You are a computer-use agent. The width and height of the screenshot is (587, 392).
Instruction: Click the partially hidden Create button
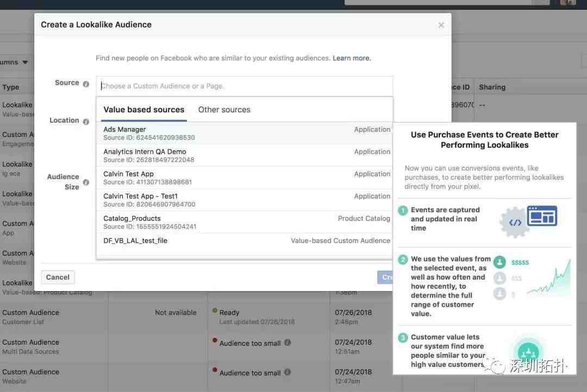pos(385,277)
